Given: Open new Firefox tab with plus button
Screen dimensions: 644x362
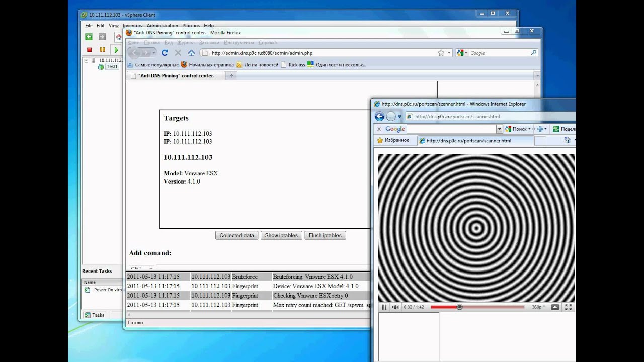Looking at the screenshot, I should click(x=231, y=76).
